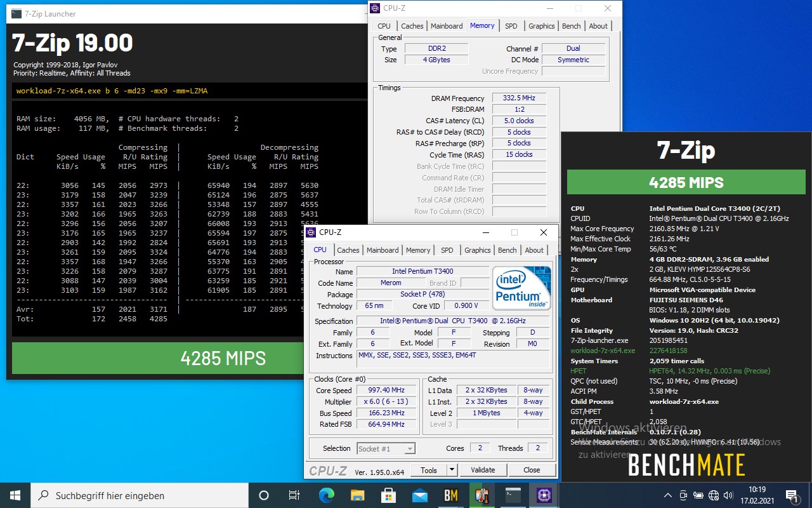
Task: Open Bench tab in front CPU-Z window
Action: coord(507,250)
